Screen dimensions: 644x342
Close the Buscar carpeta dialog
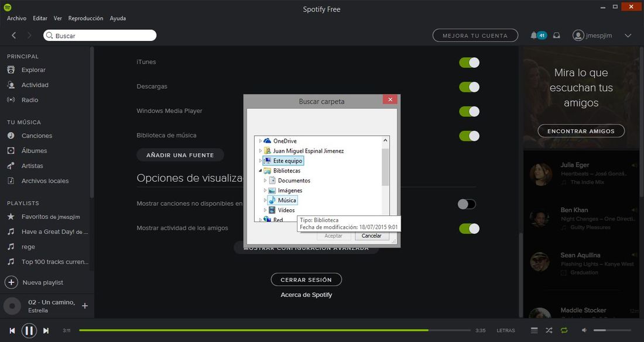click(x=390, y=99)
